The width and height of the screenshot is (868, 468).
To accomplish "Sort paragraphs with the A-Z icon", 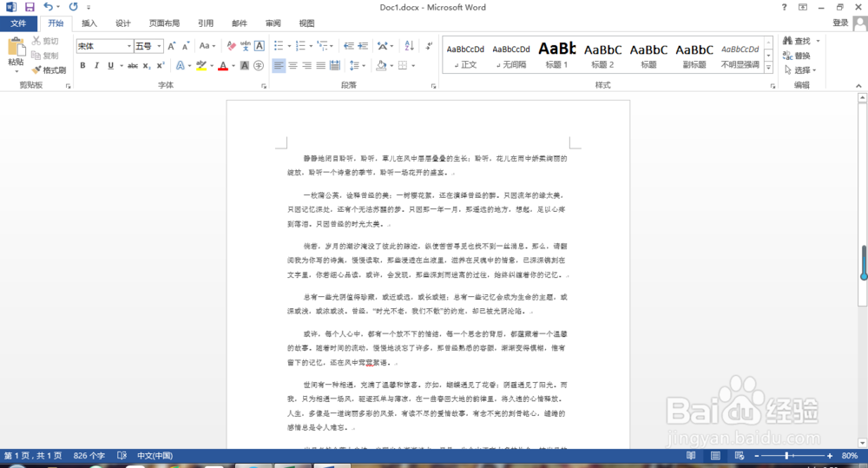I will pyautogui.click(x=409, y=46).
